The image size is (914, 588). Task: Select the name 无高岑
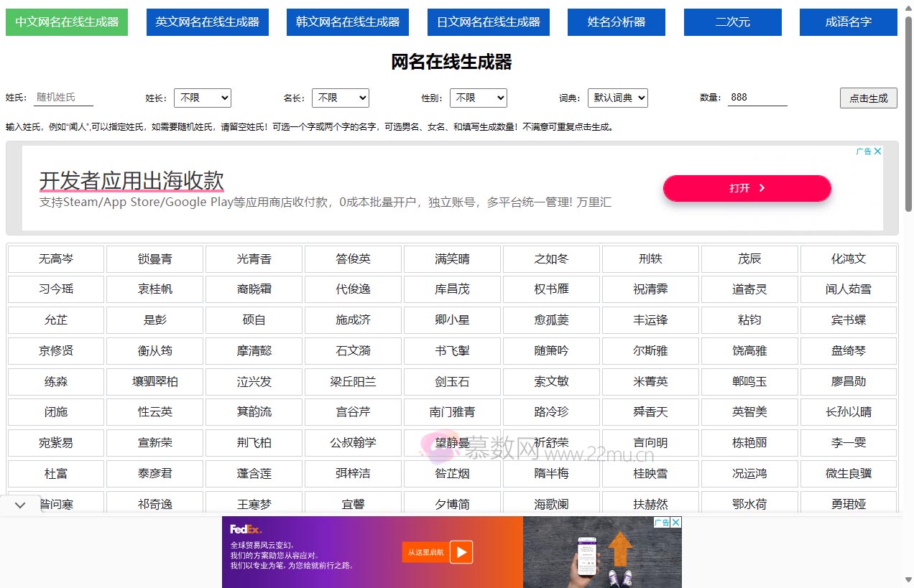55,258
